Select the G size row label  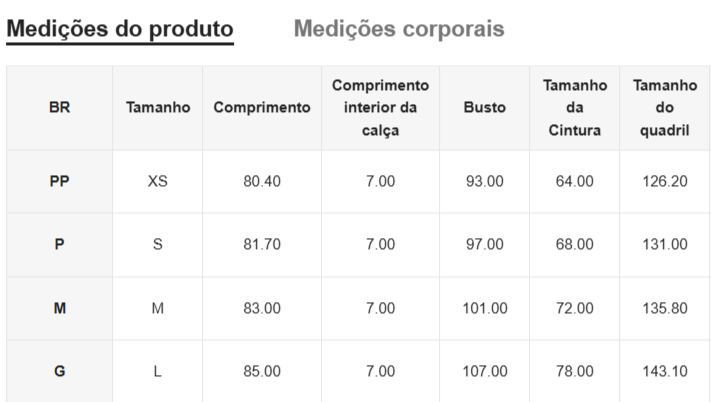tap(59, 371)
